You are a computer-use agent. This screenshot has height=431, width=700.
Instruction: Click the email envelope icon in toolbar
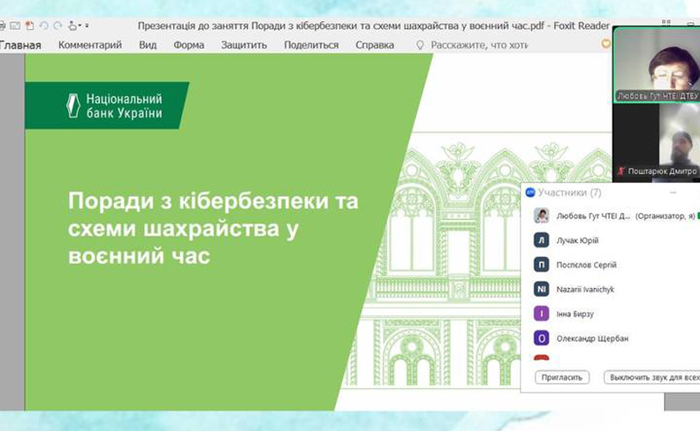(x=15, y=24)
